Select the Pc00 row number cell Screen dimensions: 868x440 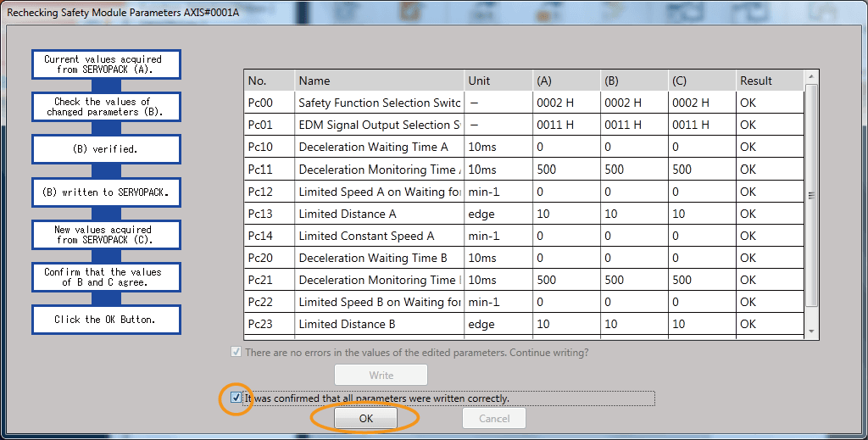click(269, 103)
